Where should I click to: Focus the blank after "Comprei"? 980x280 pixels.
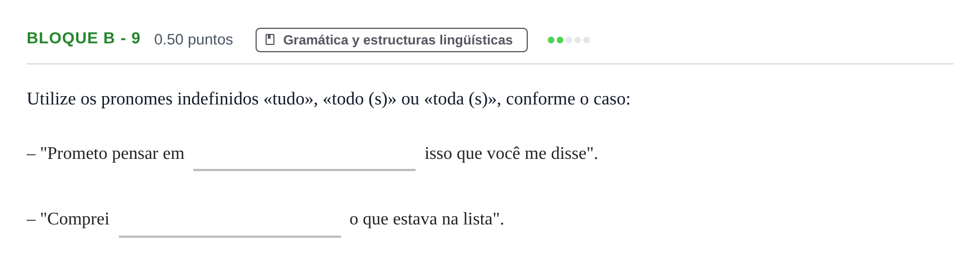pyautogui.click(x=230, y=220)
